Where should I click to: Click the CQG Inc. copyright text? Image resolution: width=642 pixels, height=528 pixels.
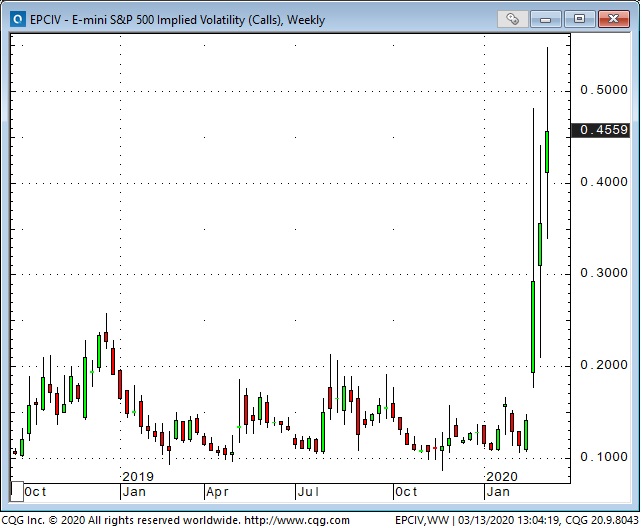pyautogui.click(x=121, y=520)
